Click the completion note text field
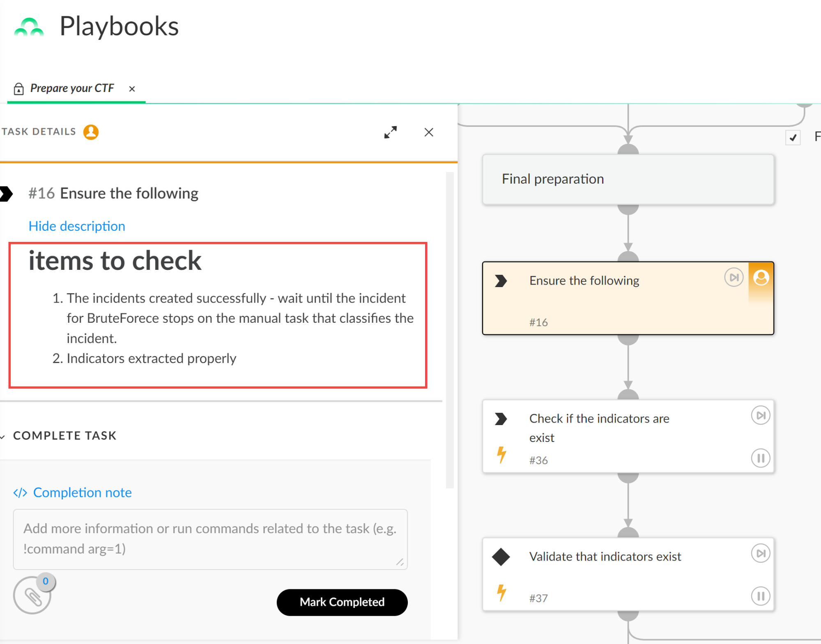Viewport: 821px width, 644px height. pos(210,539)
